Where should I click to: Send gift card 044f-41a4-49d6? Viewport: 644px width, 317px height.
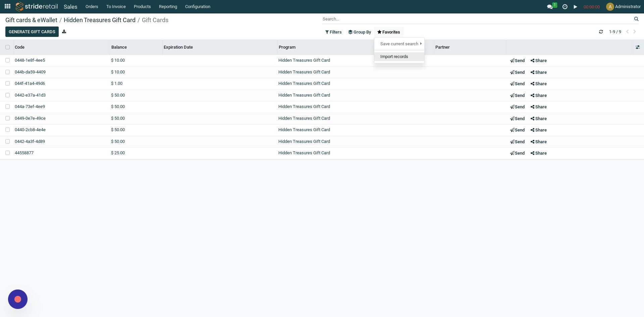click(517, 84)
